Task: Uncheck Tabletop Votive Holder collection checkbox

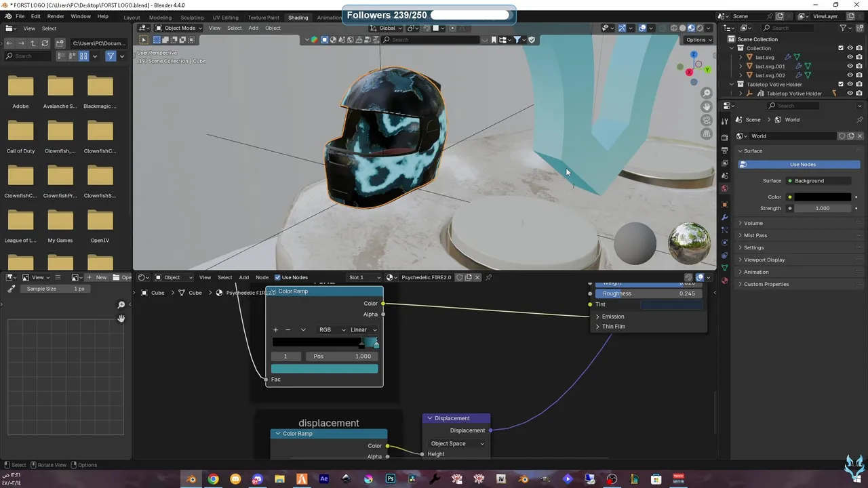Action: pos(841,84)
